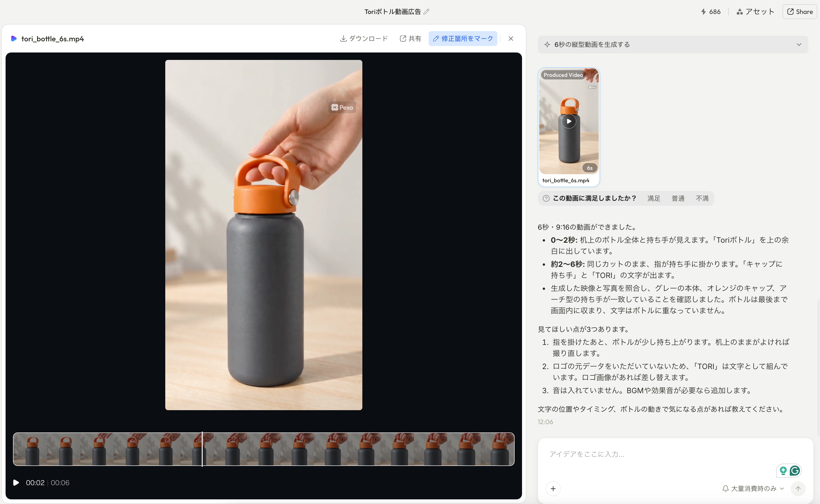This screenshot has height=504, width=820.
Task: Click the pencil icon to rename project title
Action: pos(426,12)
